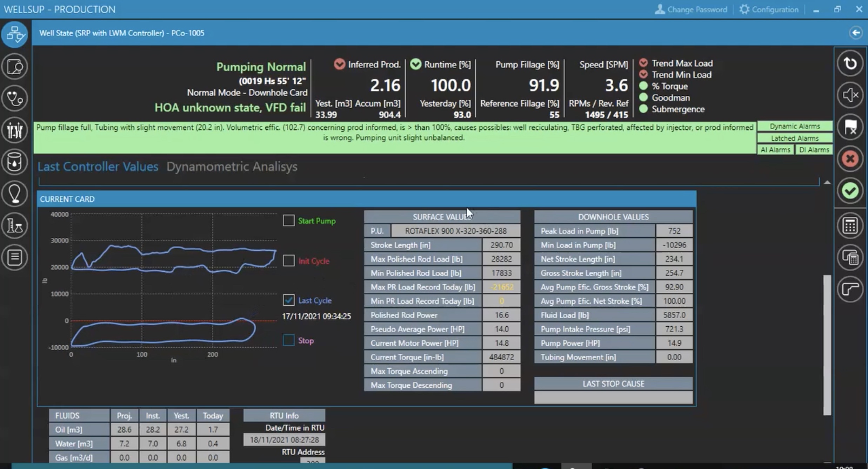This screenshot has width=868, height=469.
Task: Click the Max Polished Rod Load value 28282
Action: [501, 259]
